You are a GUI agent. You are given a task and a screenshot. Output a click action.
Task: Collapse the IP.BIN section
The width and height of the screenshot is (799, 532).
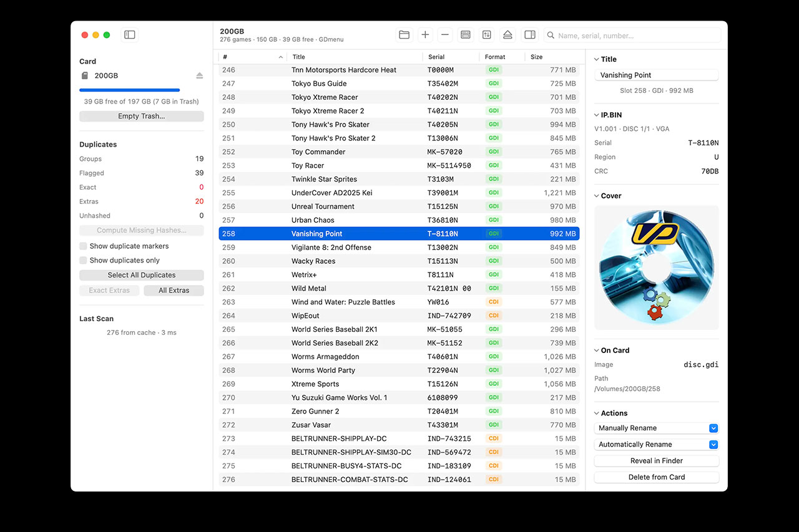click(596, 115)
